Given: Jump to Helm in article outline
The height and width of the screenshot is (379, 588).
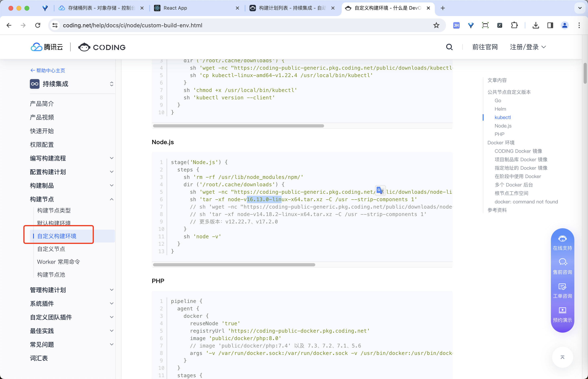Looking at the screenshot, I should tap(500, 109).
